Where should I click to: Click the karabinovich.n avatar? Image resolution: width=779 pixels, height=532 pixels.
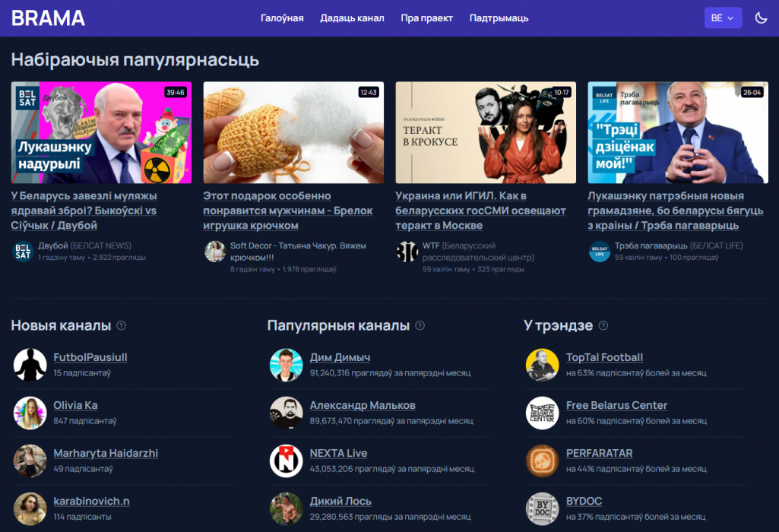[x=30, y=508]
